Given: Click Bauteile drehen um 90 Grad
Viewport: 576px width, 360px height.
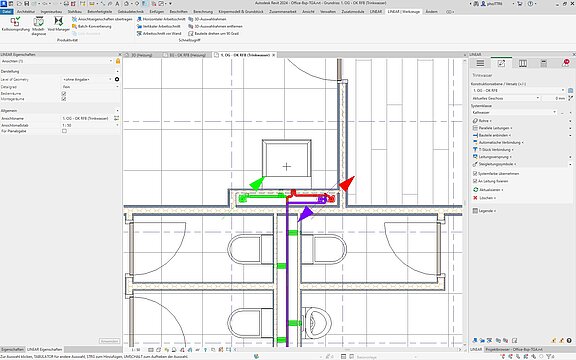Looking at the screenshot, I should 213,33.
